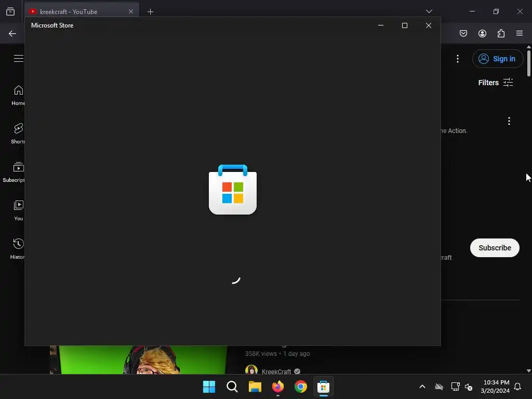532x399 pixels.
Task: Open Subscriptions in YouTube sidebar
Action: coord(14,172)
